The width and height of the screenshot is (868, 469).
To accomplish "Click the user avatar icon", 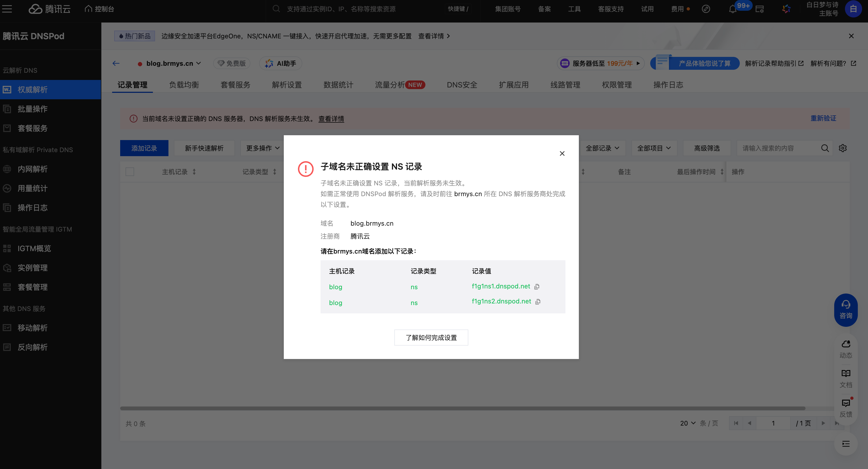I will pos(853,9).
